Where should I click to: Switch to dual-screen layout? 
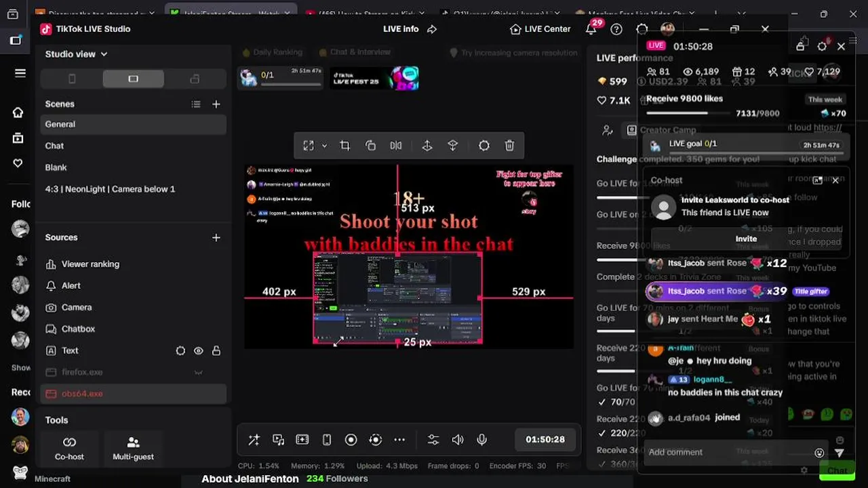pyautogui.click(x=195, y=79)
